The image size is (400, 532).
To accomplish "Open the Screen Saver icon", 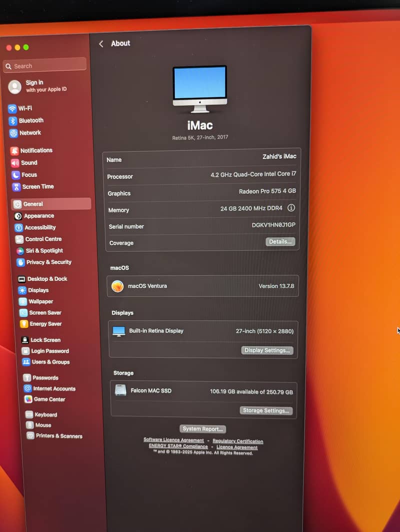I will coord(24,313).
